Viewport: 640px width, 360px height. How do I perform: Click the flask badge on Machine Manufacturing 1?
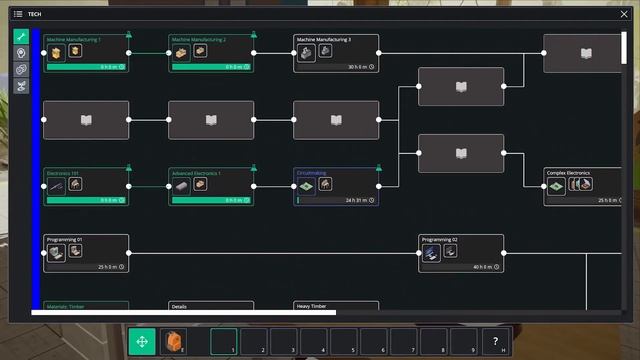point(129,34)
